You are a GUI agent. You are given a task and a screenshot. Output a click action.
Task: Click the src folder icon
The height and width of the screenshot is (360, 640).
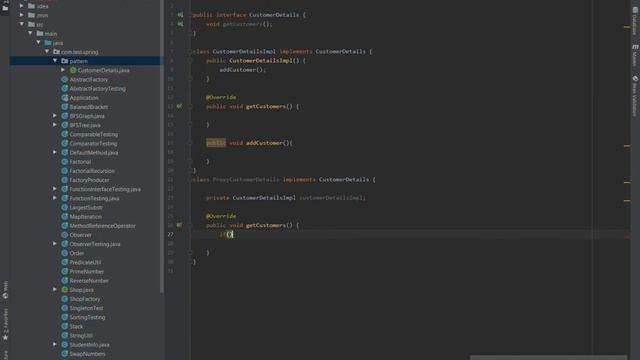coord(31,24)
